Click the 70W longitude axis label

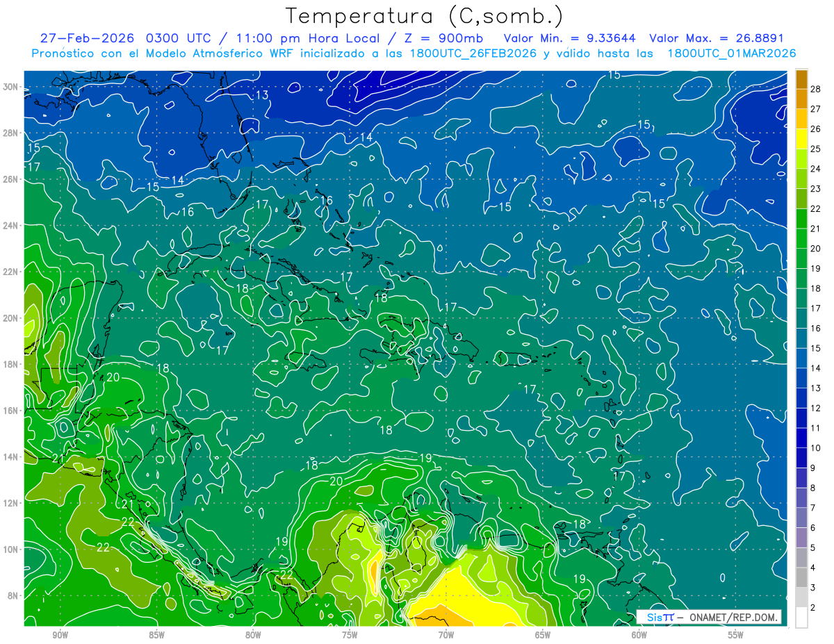click(x=446, y=634)
